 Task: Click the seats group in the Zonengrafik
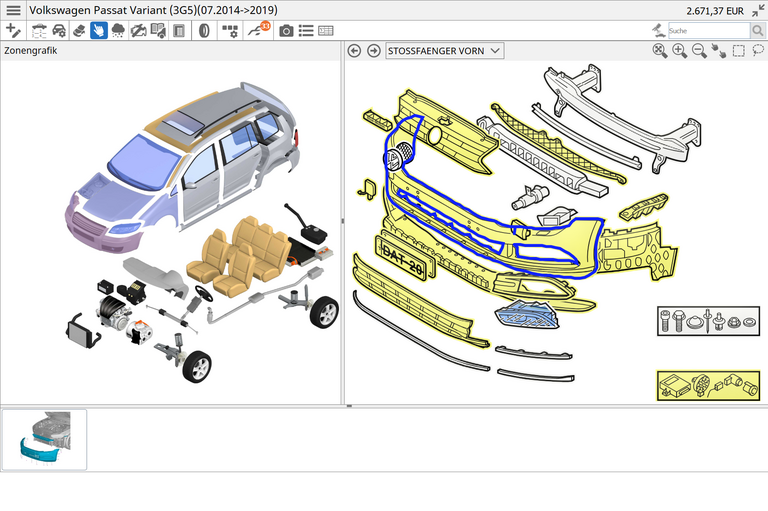240,257
